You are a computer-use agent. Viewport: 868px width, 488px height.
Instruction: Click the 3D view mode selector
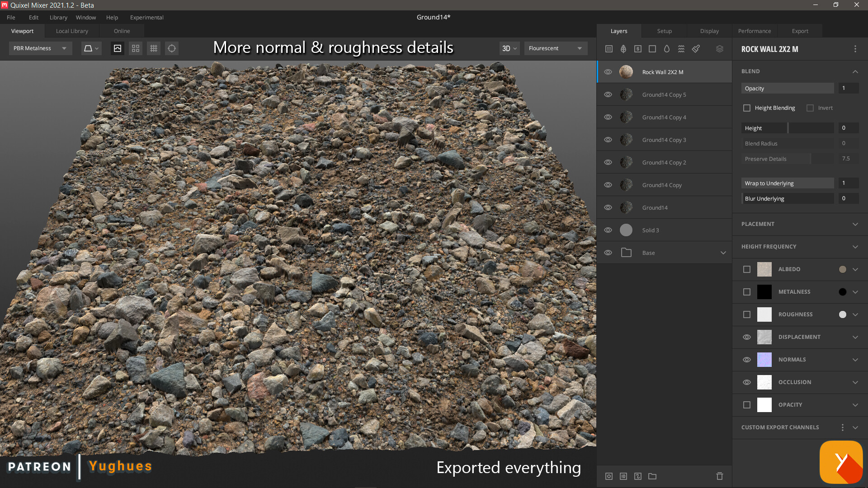[509, 48]
